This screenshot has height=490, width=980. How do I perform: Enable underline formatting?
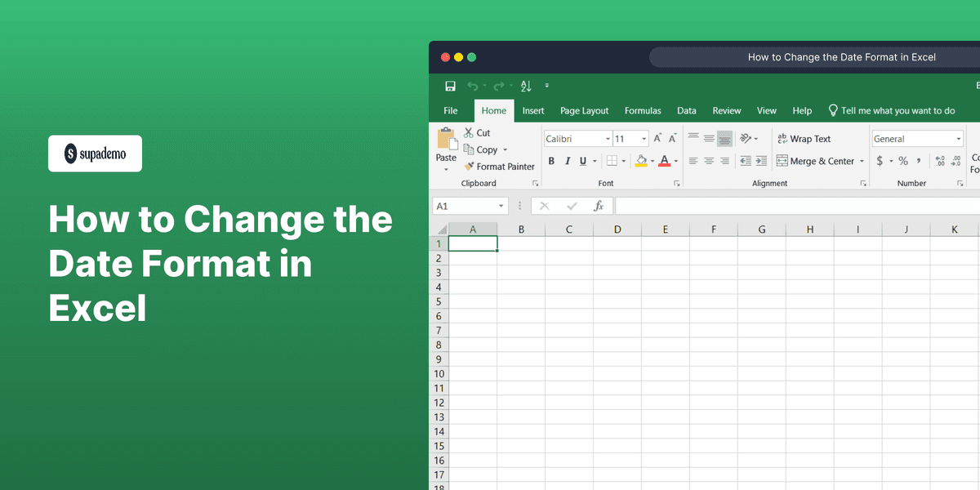pyautogui.click(x=582, y=161)
